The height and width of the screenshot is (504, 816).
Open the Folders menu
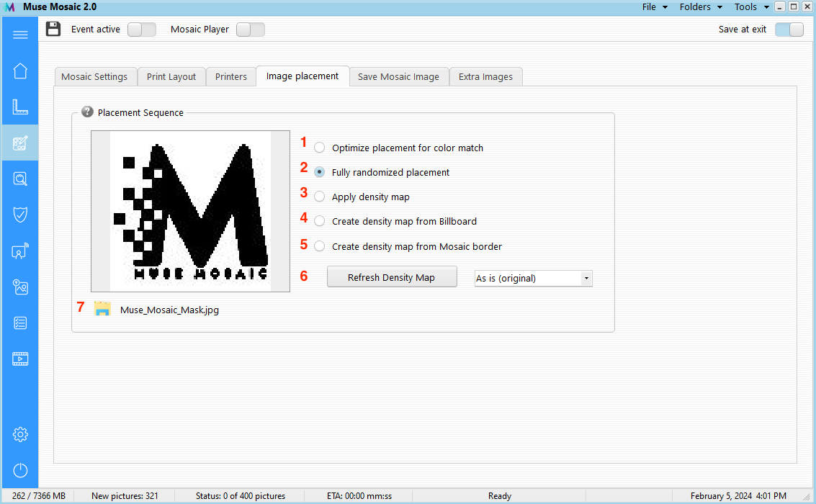[701, 6]
